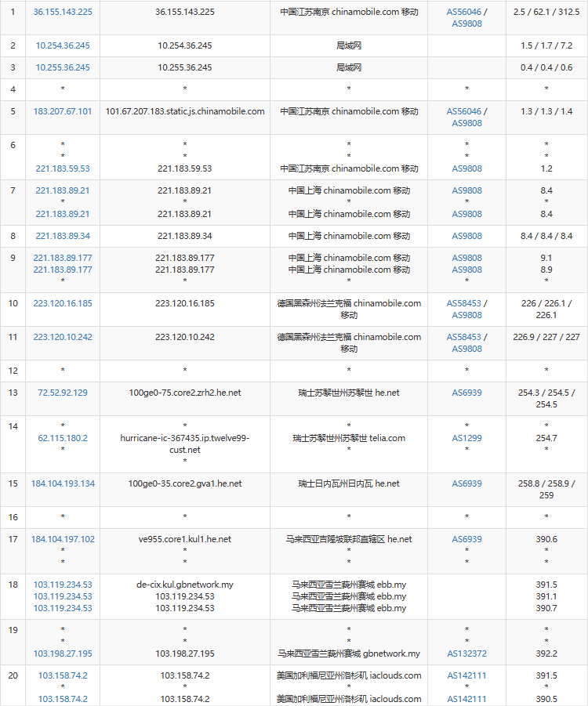Click IP link 221.183.59.53
588x706 pixels.
[x=63, y=168]
